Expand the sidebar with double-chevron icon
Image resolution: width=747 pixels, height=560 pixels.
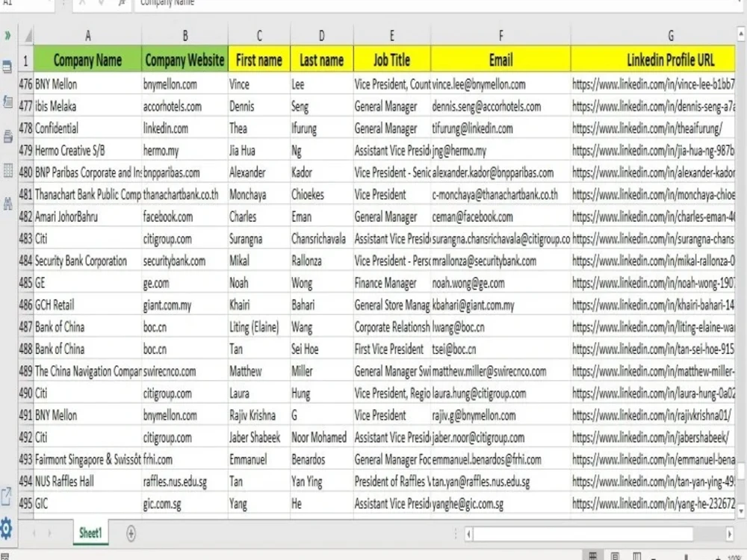coord(7,35)
